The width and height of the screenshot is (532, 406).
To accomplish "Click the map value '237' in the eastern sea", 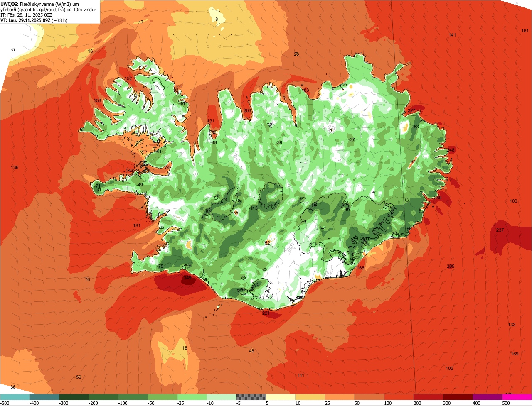I will 500,230.
